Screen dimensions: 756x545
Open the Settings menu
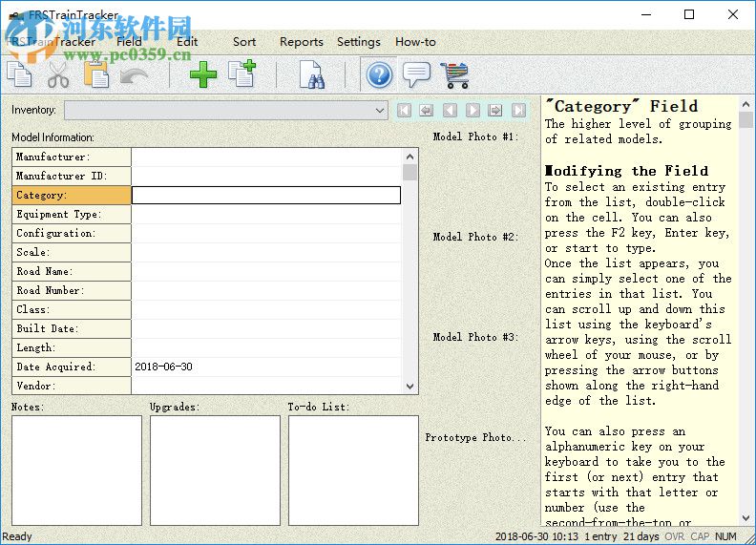pos(359,42)
